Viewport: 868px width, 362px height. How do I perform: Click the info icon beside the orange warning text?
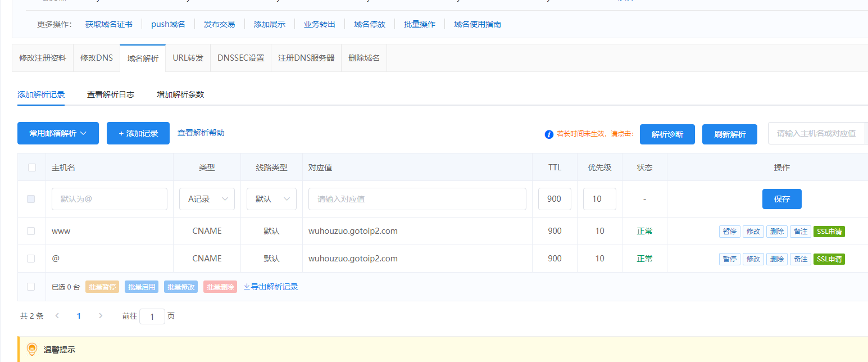549,134
